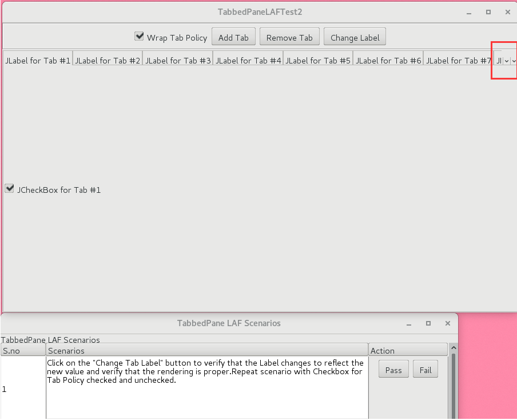Viewport: 517px width, 420px height.
Task: Mark scenario 1 as Fail
Action: tap(425, 370)
